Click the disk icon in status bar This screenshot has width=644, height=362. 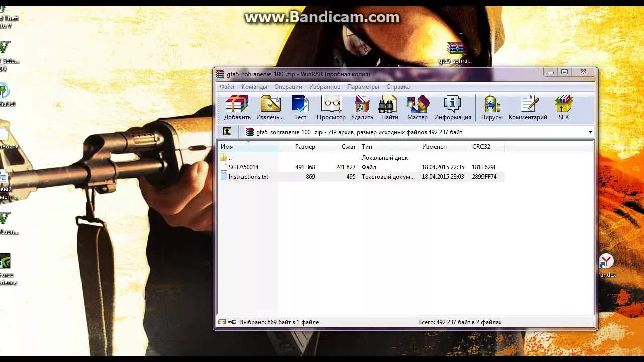pyautogui.click(x=222, y=322)
